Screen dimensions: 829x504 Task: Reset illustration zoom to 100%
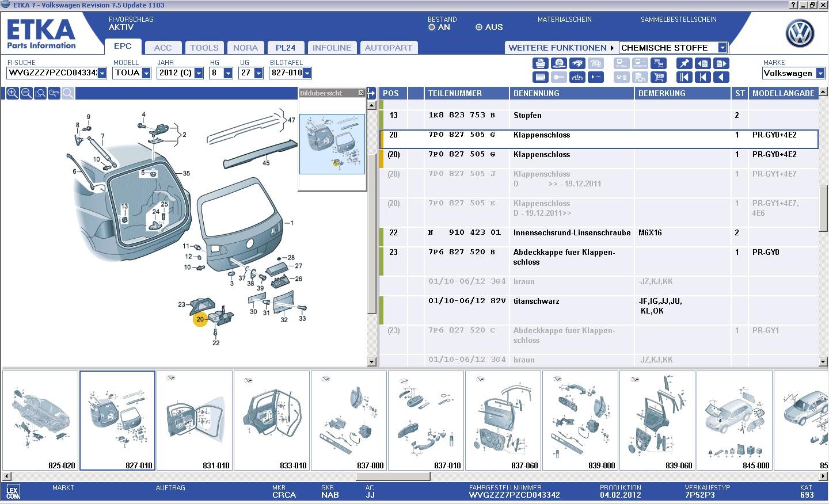pyautogui.click(x=54, y=93)
